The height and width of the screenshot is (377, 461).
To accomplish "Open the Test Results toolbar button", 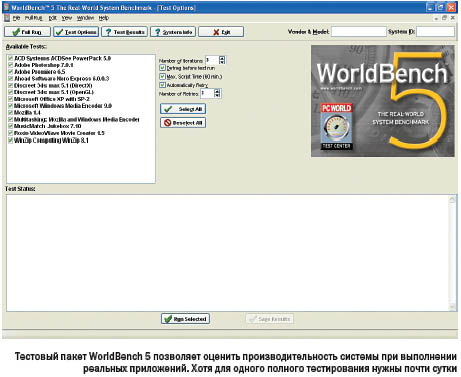I will click(x=124, y=32).
